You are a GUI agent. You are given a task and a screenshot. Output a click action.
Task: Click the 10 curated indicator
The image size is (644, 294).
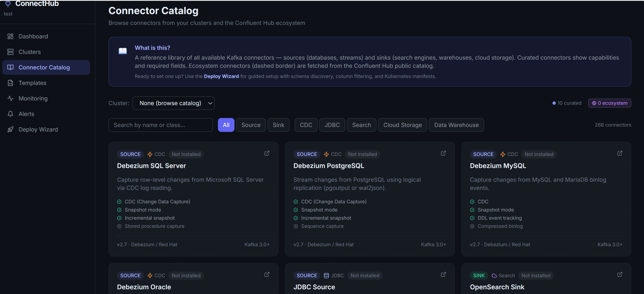567,103
